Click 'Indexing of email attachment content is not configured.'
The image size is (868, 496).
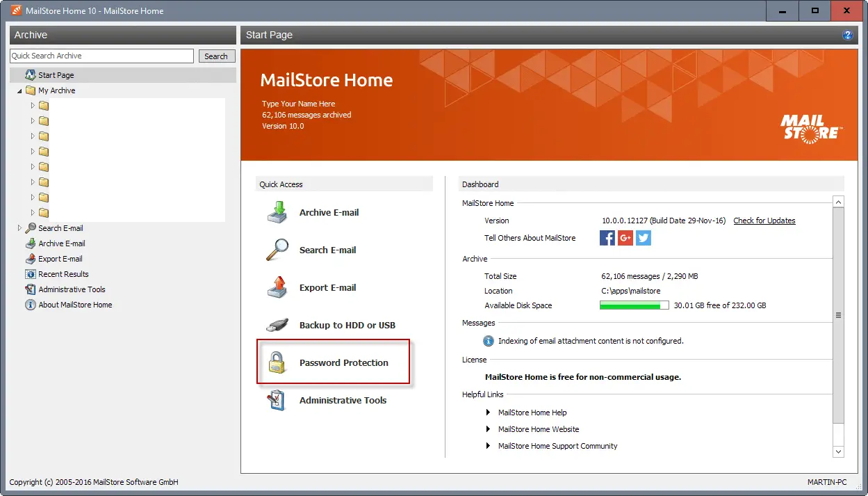tap(591, 341)
